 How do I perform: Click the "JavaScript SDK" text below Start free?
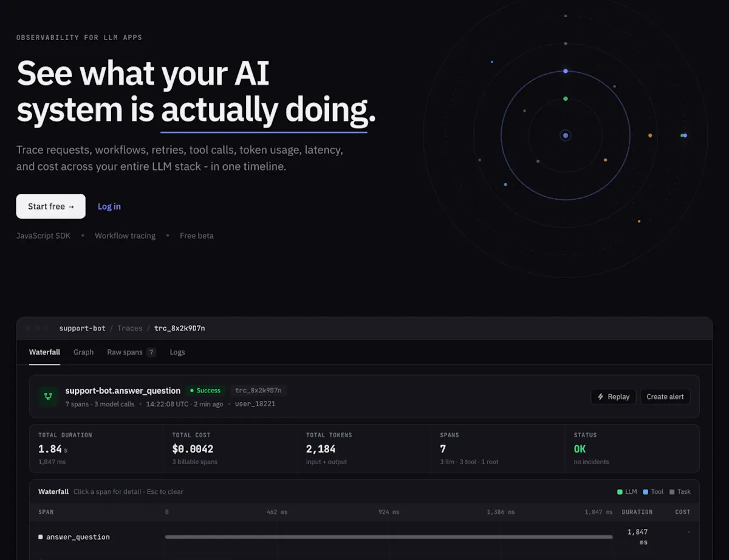(43, 236)
